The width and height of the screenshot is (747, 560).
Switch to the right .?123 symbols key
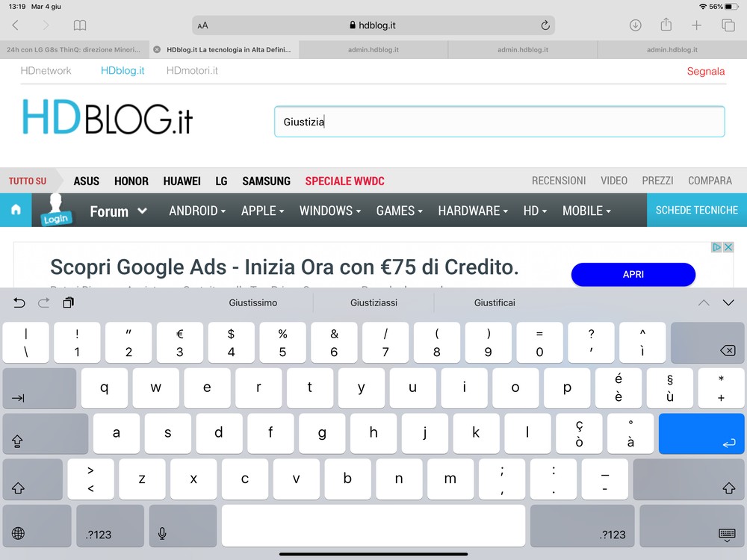click(582, 526)
